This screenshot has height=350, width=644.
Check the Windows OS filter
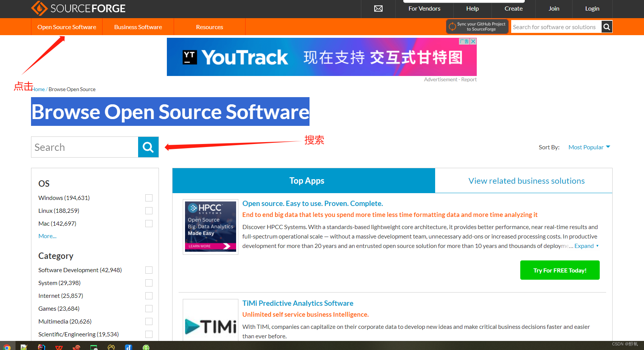(149, 198)
